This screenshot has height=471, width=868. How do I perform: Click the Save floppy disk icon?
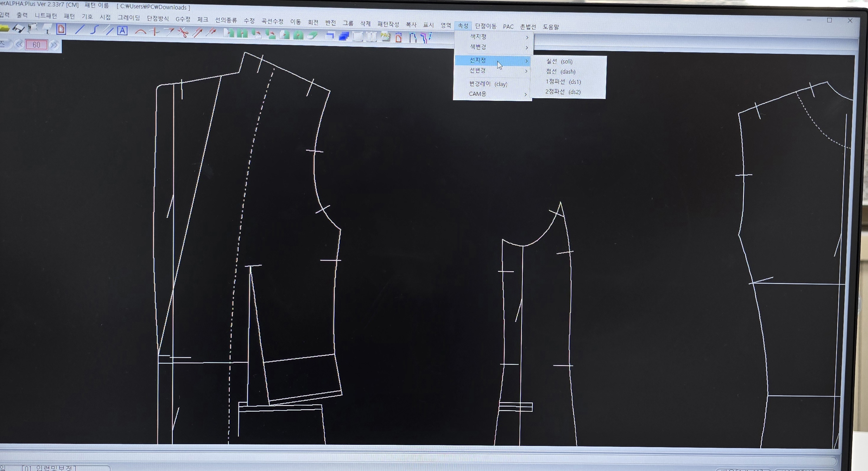(18, 29)
